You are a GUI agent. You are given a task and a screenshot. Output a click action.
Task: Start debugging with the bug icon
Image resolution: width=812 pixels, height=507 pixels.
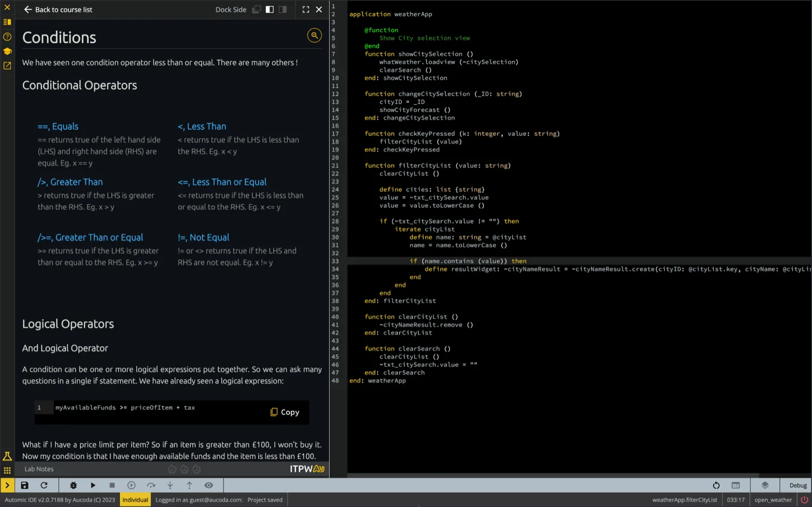coord(74,485)
